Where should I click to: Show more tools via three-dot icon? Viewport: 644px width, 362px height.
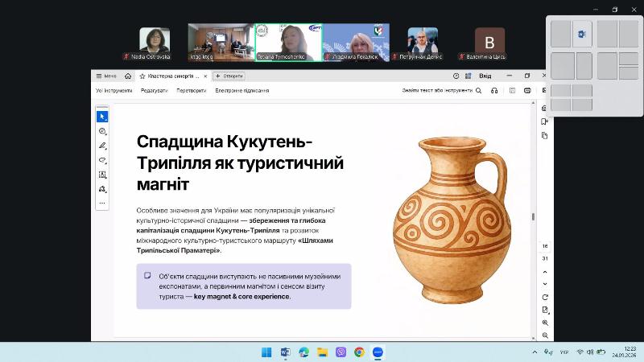(x=102, y=203)
